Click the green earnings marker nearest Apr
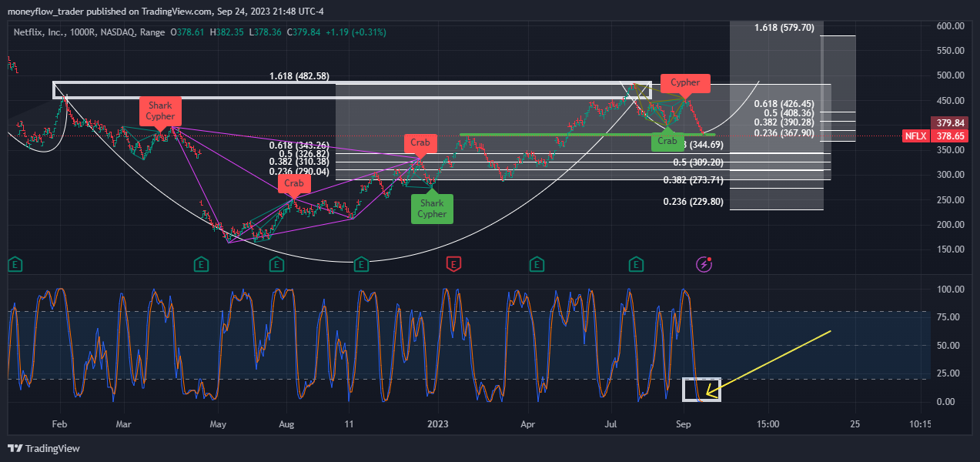This screenshot has height=462, width=980. point(537,264)
